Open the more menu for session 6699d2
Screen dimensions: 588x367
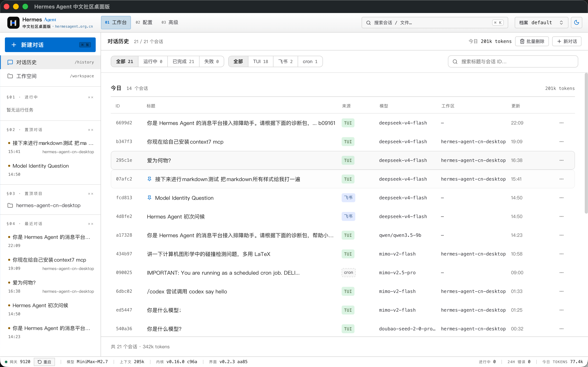click(x=561, y=123)
